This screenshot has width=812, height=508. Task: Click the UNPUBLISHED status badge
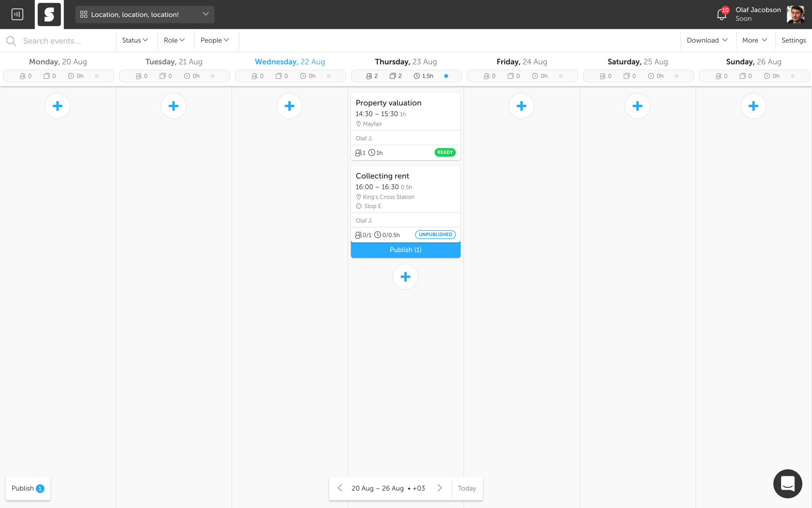tap(435, 235)
